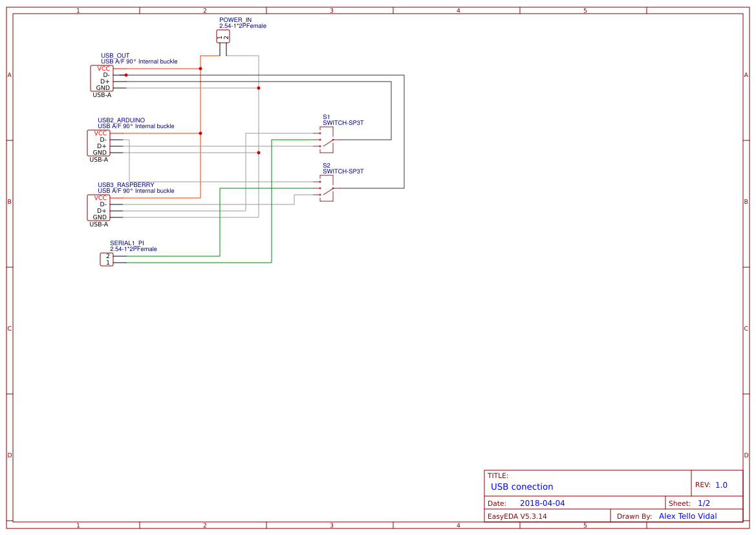This screenshot has height=535, width=756.
Task: Select the USB3_RASPBERRY connector symbol
Action: tap(98, 208)
